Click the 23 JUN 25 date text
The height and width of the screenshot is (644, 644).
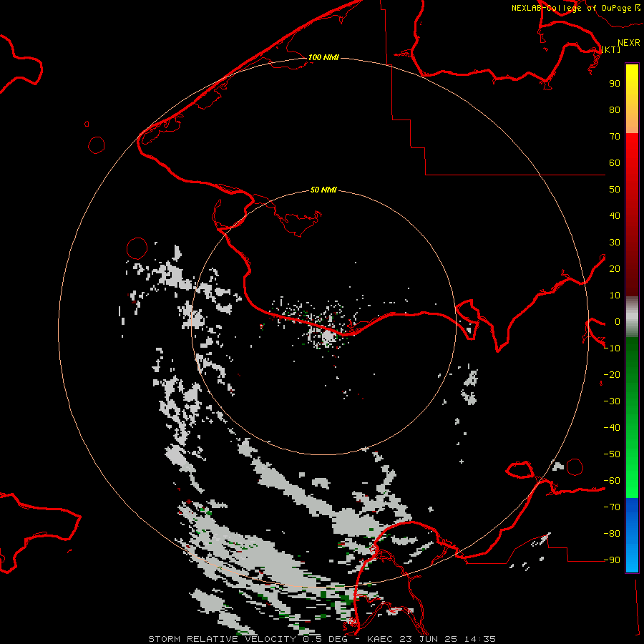click(429, 639)
